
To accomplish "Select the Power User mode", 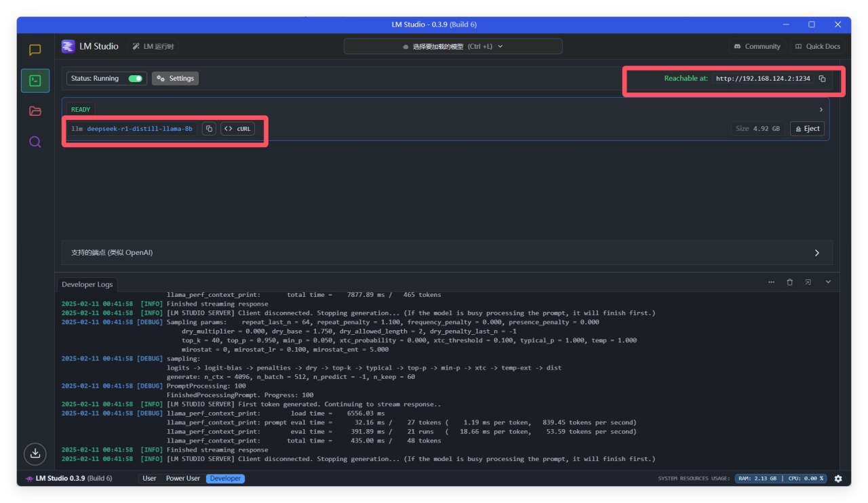I will (x=183, y=479).
